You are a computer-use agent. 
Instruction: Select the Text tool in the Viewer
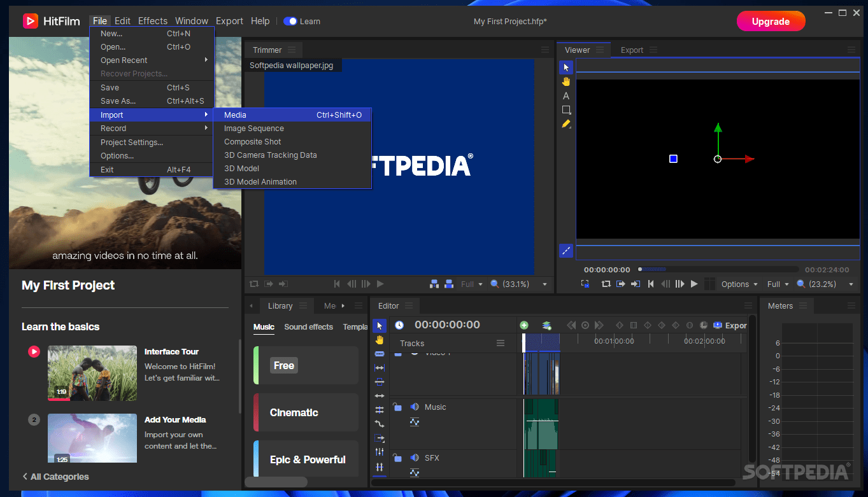566,96
